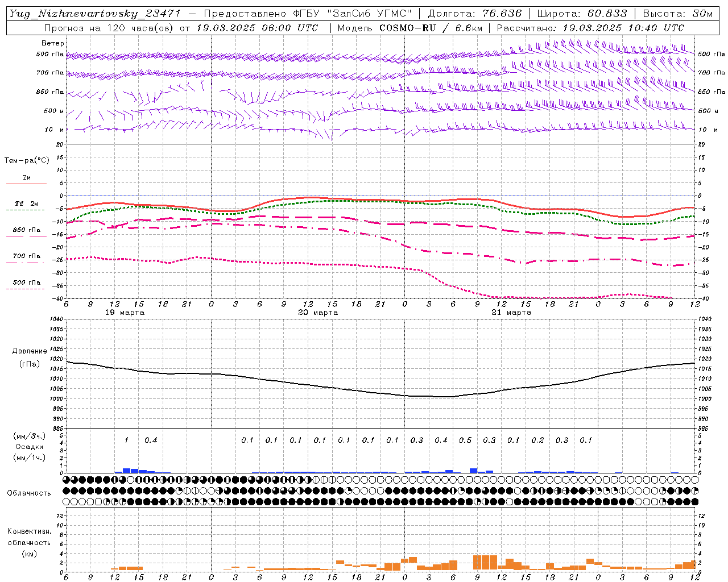Screen dimensions: 728x582
Task: Select the 'Широта: 60.833' header field
Action: pyautogui.click(x=582, y=14)
